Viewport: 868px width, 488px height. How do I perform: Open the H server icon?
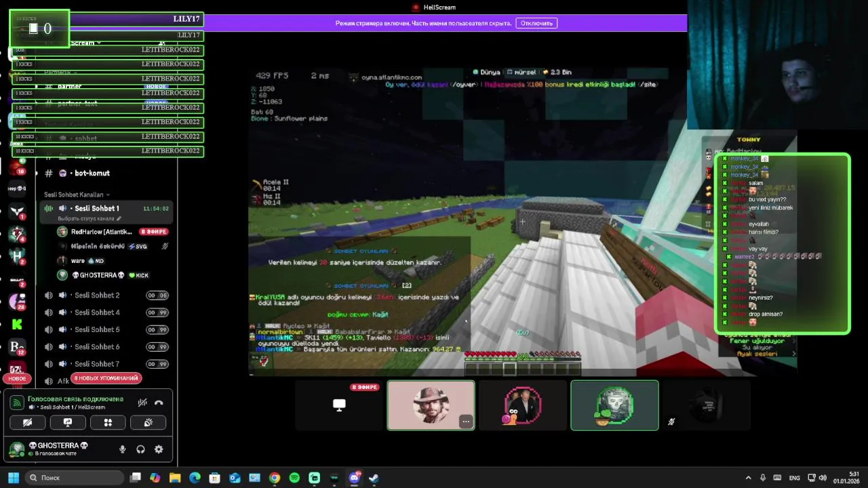[x=17, y=256]
